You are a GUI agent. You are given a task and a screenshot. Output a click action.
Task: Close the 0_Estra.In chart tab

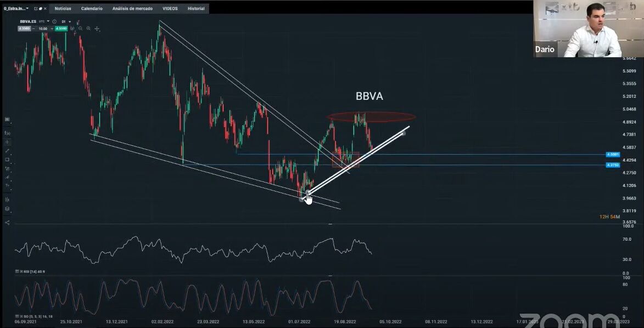[x=45, y=9]
